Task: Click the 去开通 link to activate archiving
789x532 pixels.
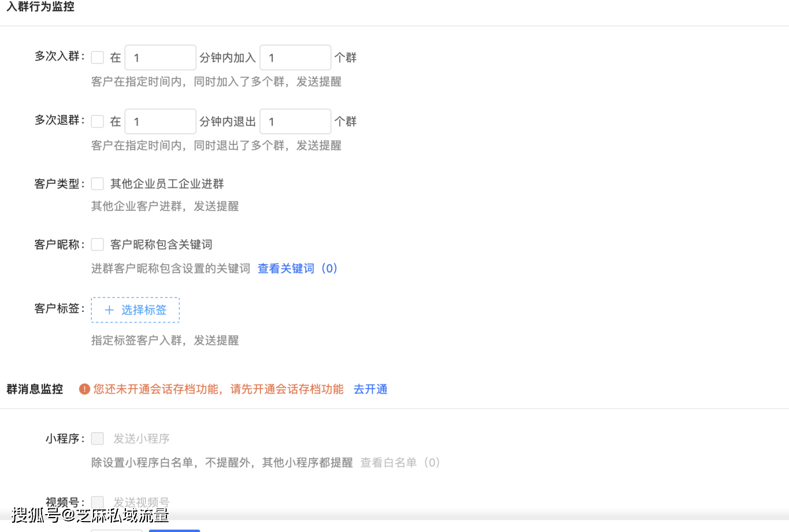Action: (x=370, y=389)
